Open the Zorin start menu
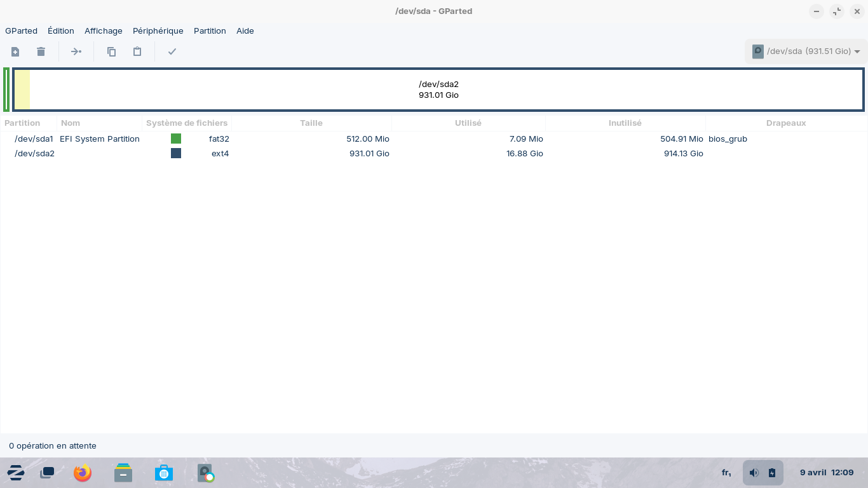This screenshot has width=868, height=488. coord(16,473)
